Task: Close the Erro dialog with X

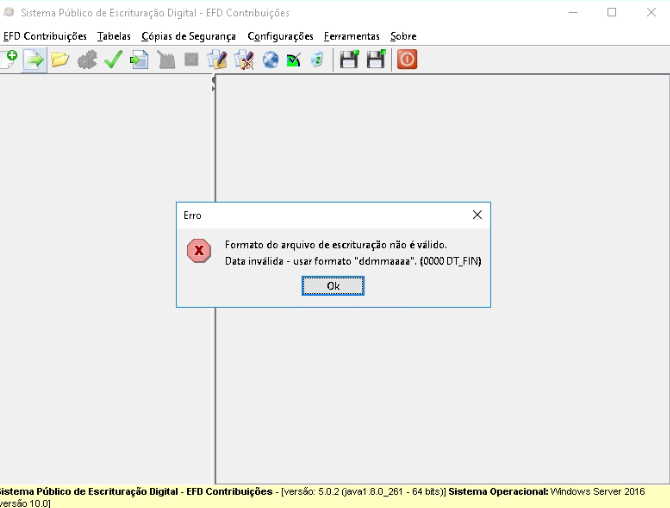Action: (477, 215)
